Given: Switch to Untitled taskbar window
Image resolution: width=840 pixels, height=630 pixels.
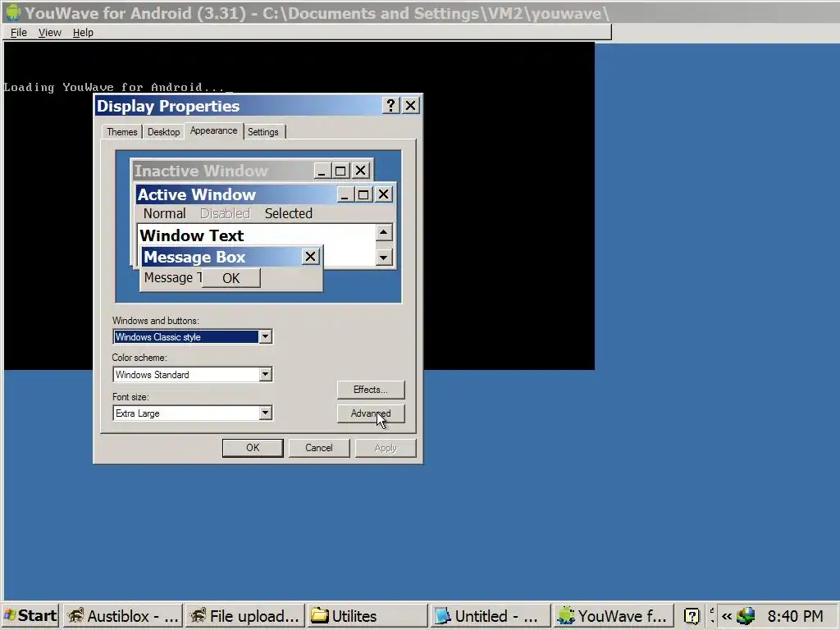Looking at the screenshot, I should tap(489, 616).
